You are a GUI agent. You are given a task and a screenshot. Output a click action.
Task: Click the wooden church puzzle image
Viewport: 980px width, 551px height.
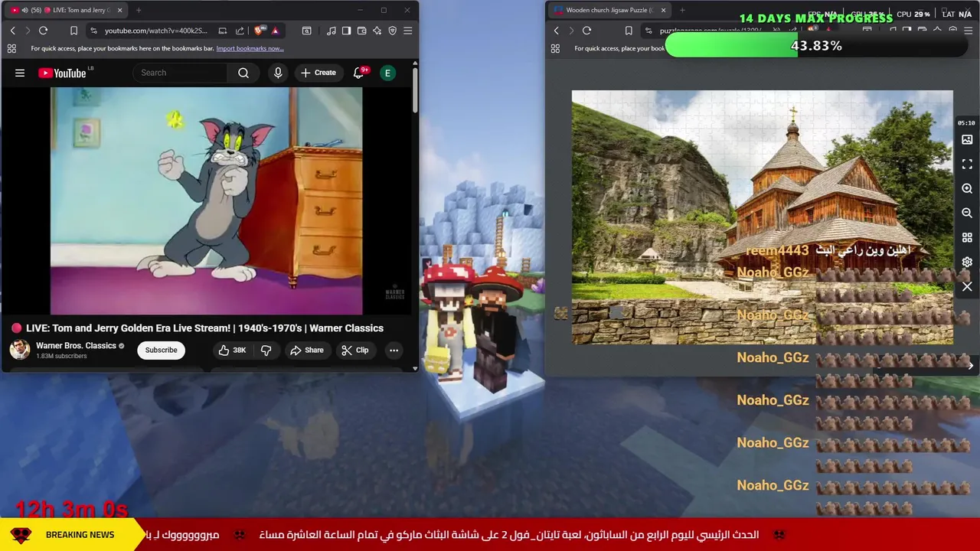(762, 217)
